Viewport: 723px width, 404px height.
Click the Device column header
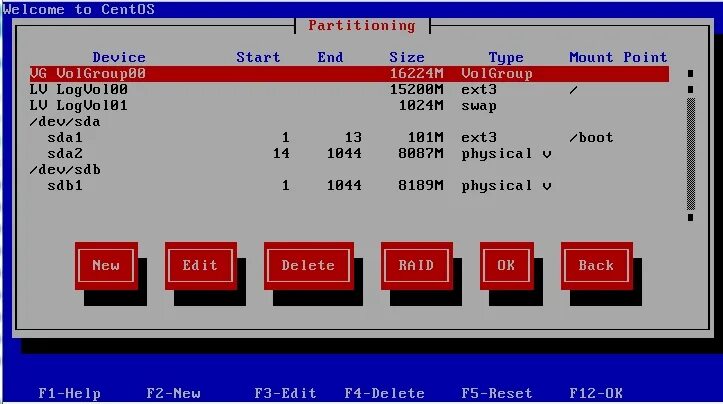(x=119, y=57)
